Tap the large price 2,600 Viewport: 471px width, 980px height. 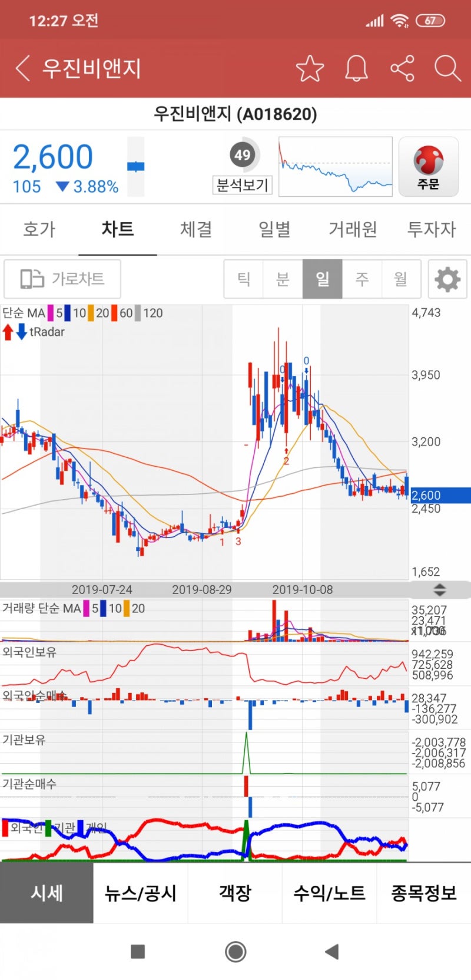click(x=53, y=157)
